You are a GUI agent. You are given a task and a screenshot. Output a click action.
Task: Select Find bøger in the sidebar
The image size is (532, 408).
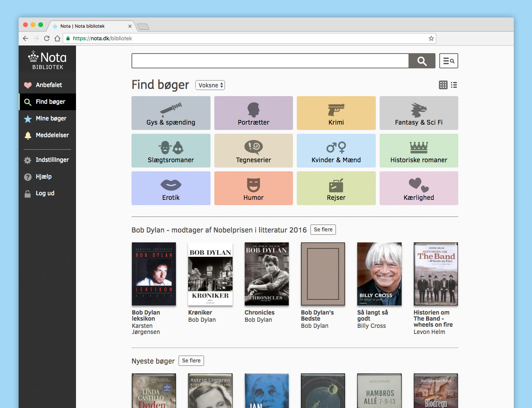click(x=47, y=102)
